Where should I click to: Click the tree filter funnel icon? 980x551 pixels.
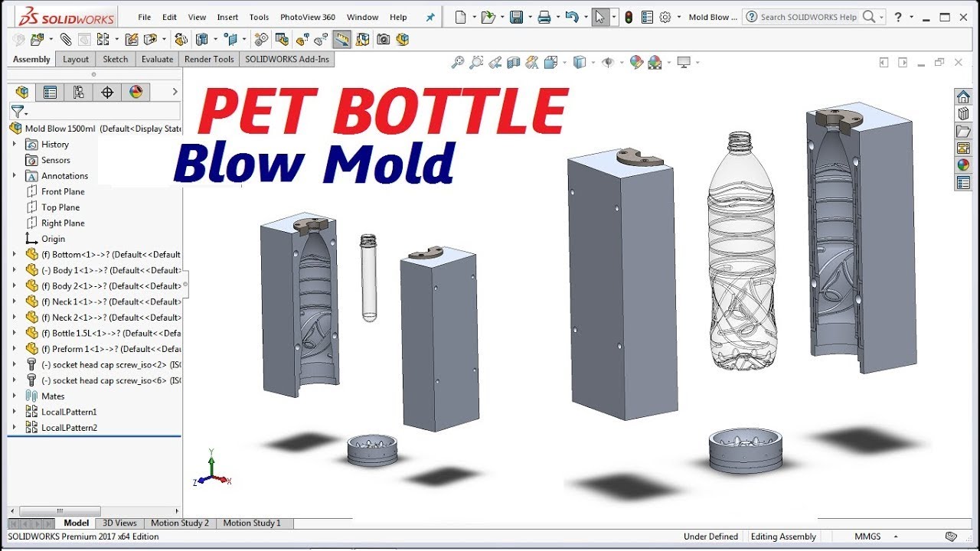coord(16,112)
